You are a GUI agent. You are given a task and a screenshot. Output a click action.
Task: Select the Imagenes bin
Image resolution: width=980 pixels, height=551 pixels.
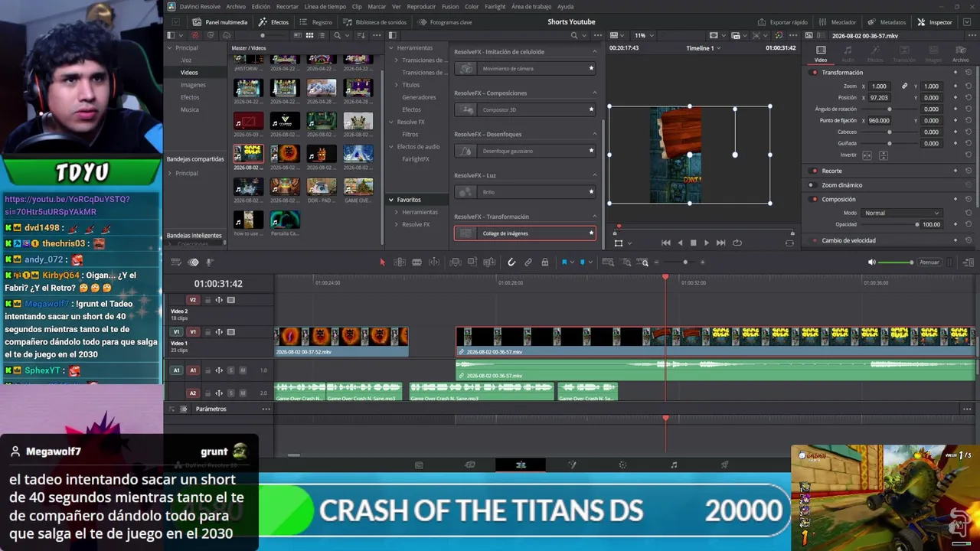coord(193,85)
